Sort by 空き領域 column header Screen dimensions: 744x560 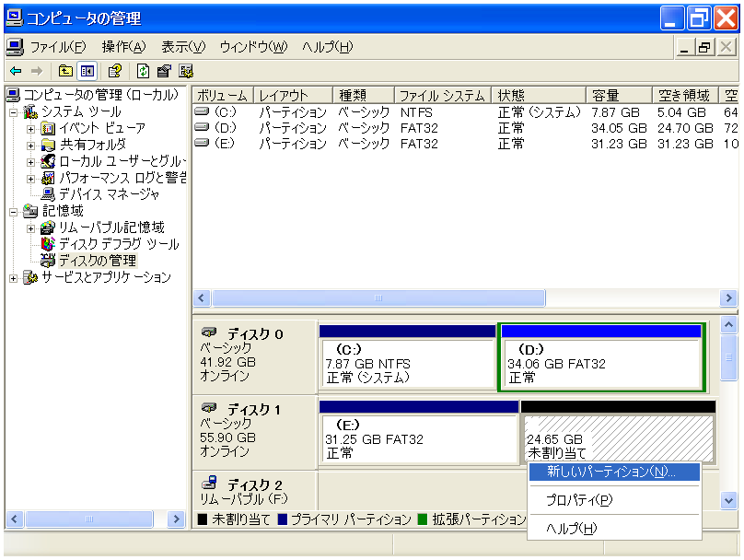coord(686,96)
